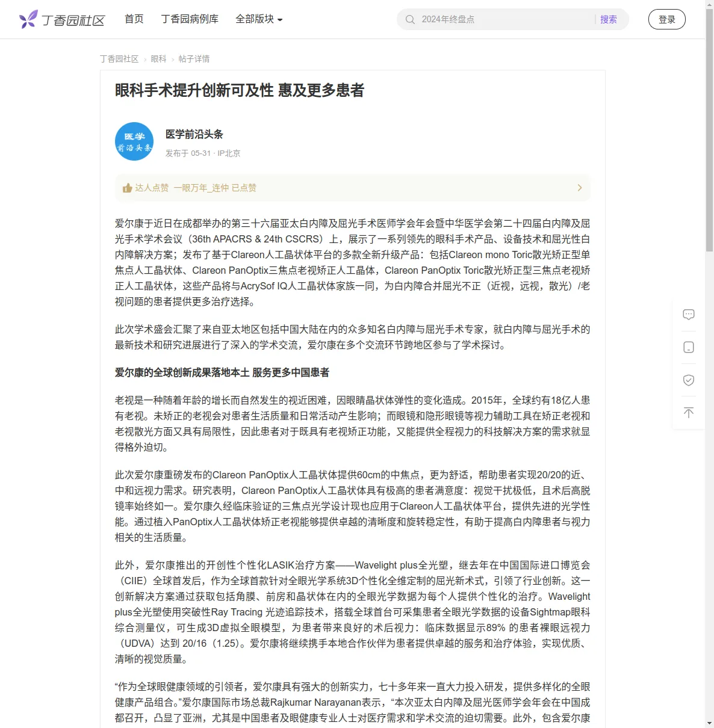Focus the search field showing 2024年终盘点
The width and height of the screenshot is (714, 728).
pos(506,19)
